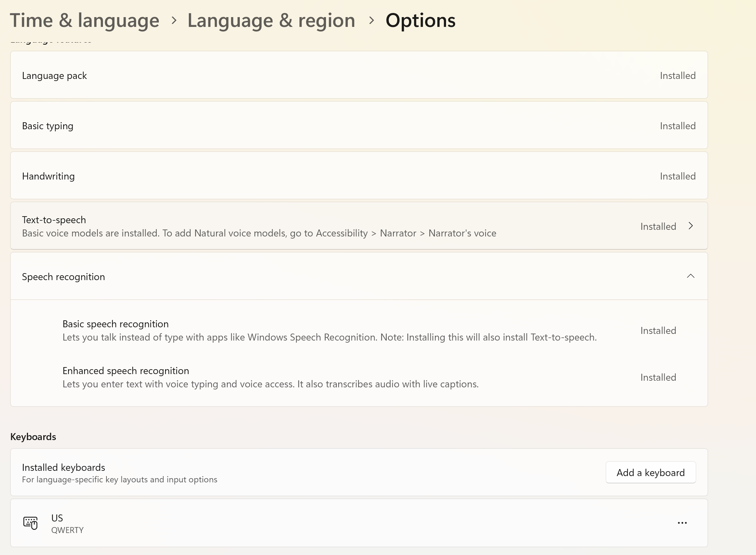Collapse the Speech recognition section

point(690,276)
